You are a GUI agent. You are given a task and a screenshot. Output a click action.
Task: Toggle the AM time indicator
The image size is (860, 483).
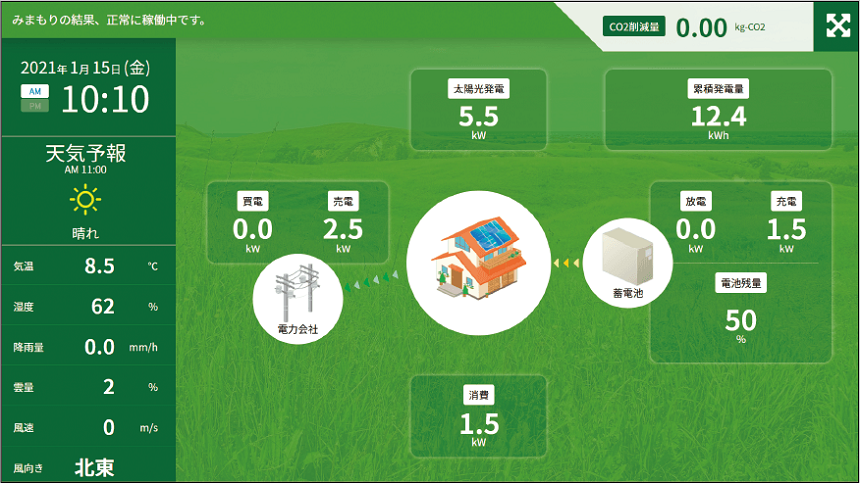point(34,91)
